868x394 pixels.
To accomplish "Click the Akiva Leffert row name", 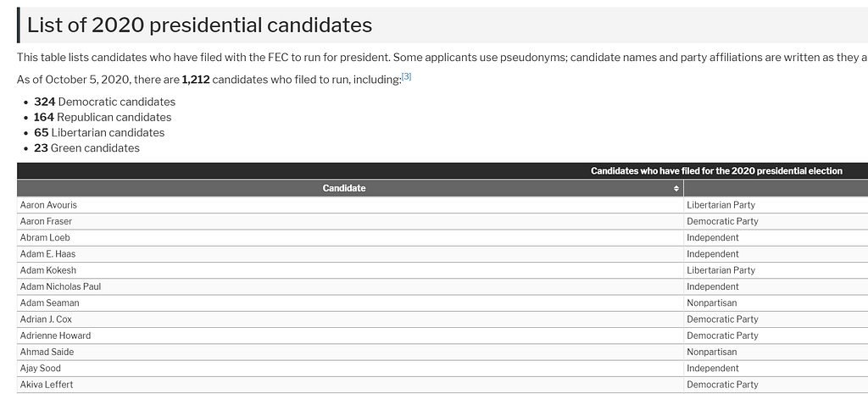I will [47, 385].
